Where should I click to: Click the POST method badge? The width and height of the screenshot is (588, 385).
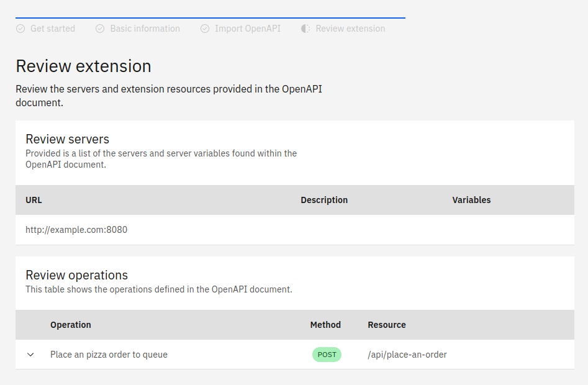coord(327,355)
